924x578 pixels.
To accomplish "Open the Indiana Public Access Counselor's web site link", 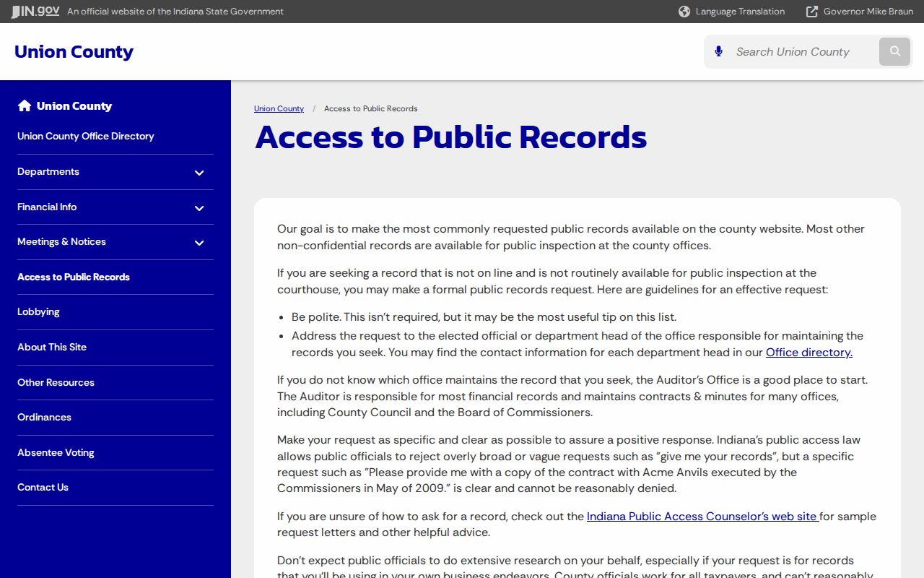I will (x=702, y=517).
